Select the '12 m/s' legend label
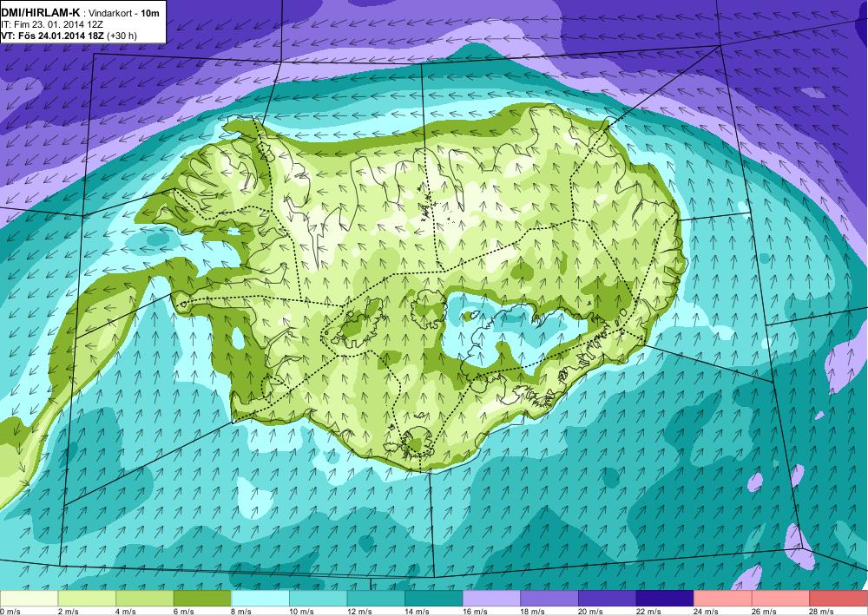This screenshot has height=616, width=868. point(360,612)
